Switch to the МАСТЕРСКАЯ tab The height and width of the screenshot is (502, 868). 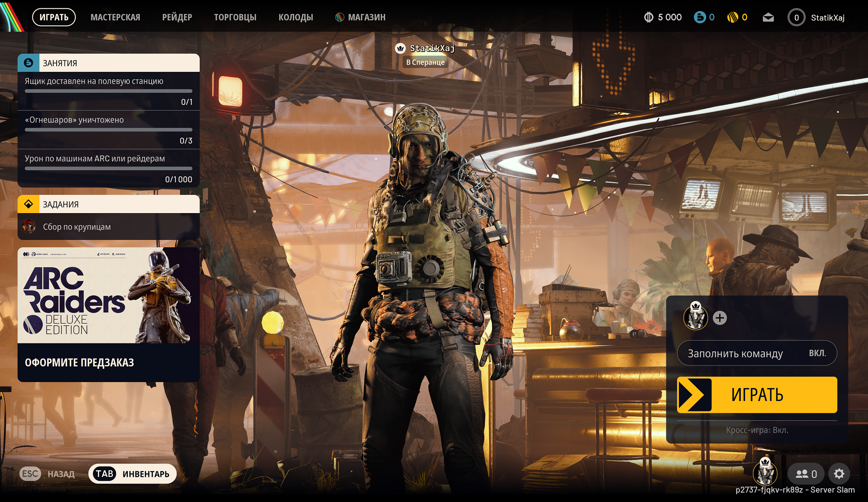(115, 17)
